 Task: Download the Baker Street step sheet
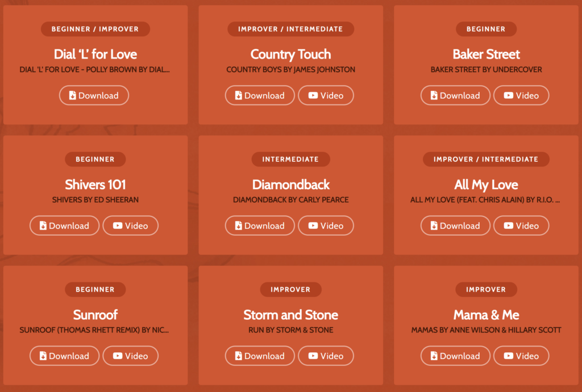coord(455,95)
